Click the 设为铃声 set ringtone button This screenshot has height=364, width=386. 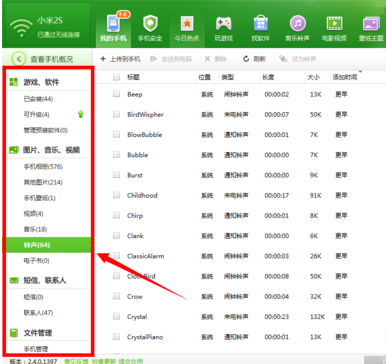[297, 59]
